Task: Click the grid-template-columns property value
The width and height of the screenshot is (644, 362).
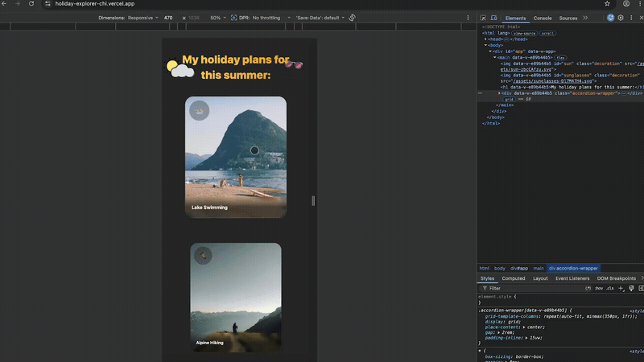Action: coord(590,316)
